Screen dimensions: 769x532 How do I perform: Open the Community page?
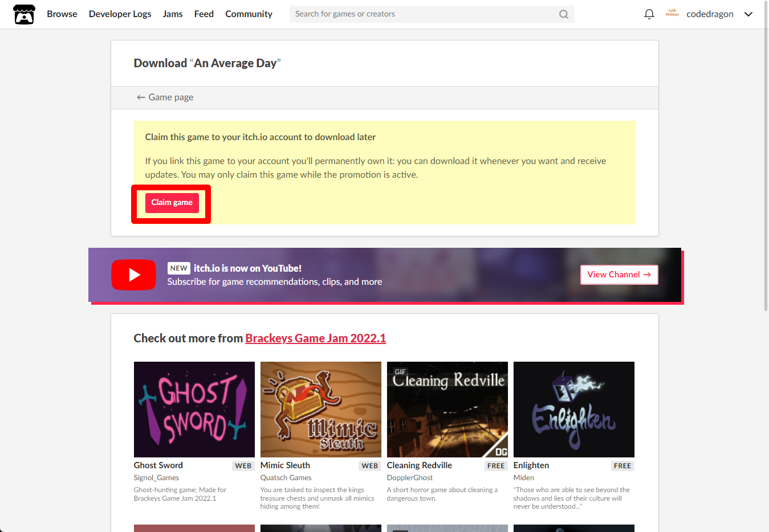(x=249, y=14)
